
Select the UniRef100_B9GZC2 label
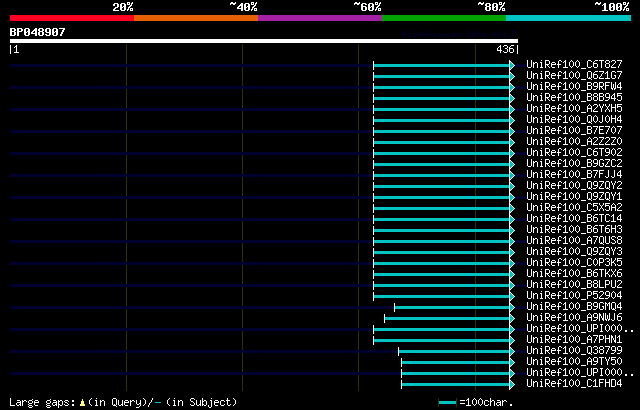(574, 163)
